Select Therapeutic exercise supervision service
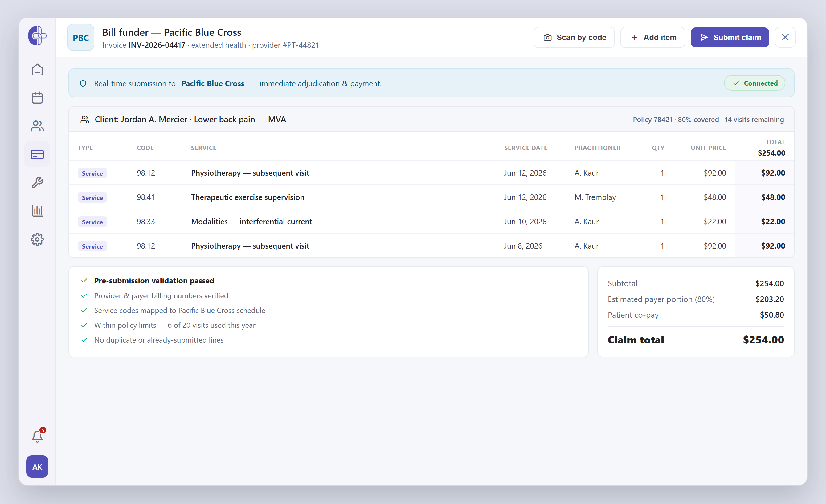826x504 pixels. 248,197
